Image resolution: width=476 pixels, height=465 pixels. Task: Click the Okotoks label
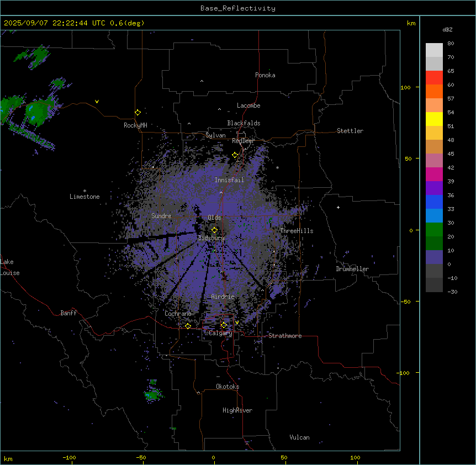[228, 387]
